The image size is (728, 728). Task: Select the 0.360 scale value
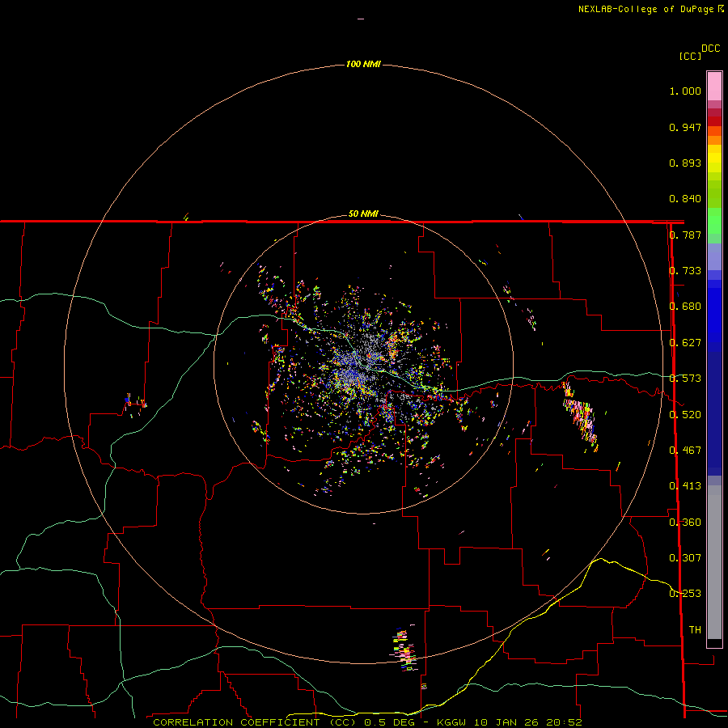(x=685, y=523)
